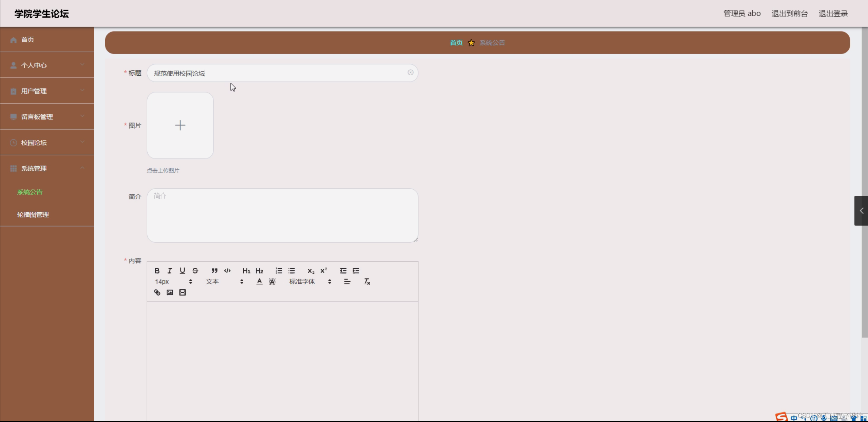The height and width of the screenshot is (422, 868).
Task: Click the image upload plus box
Action: [x=180, y=126]
